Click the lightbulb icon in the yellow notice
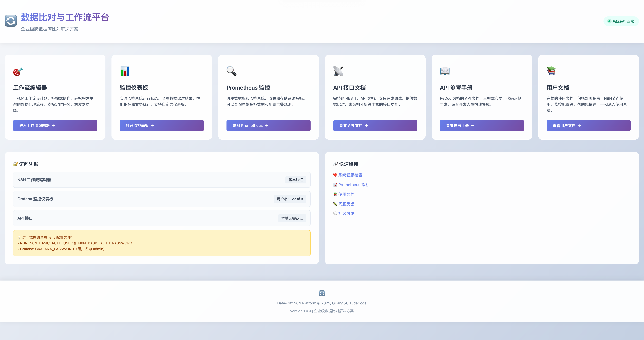Viewport: 644px width, 340px height. point(19,238)
